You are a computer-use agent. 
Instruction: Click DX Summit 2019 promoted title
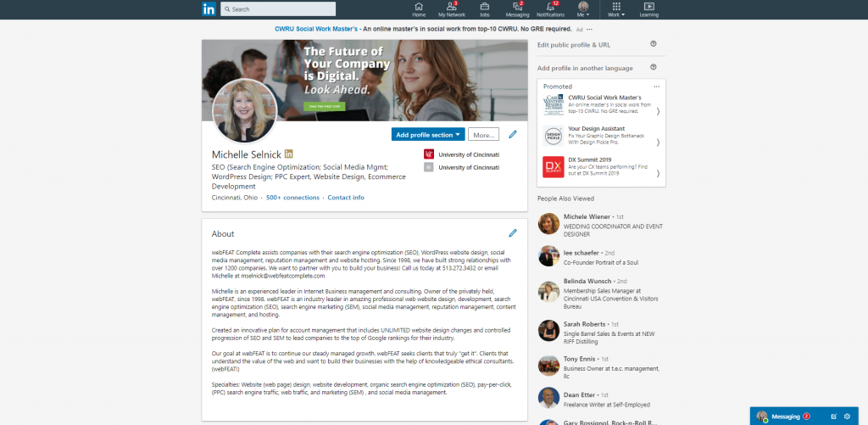pos(590,159)
